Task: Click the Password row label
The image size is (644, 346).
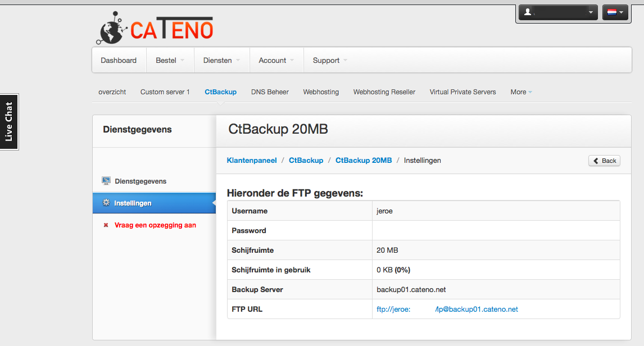Action: 249,231
